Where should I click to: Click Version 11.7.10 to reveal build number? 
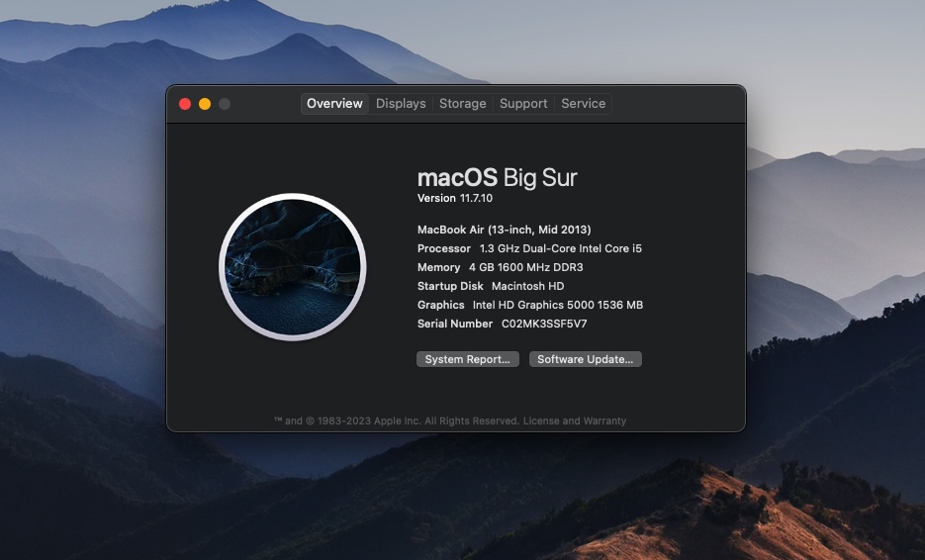tap(456, 198)
